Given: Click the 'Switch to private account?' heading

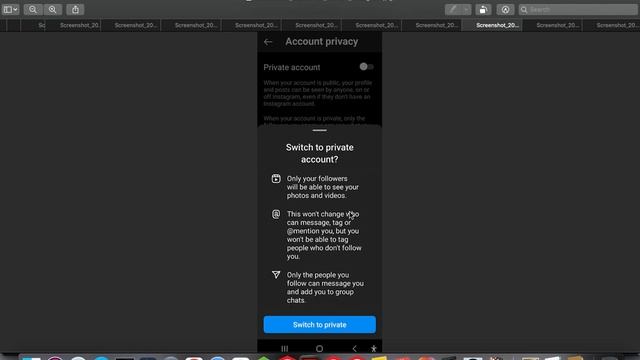Looking at the screenshot, I should [320, 153].
